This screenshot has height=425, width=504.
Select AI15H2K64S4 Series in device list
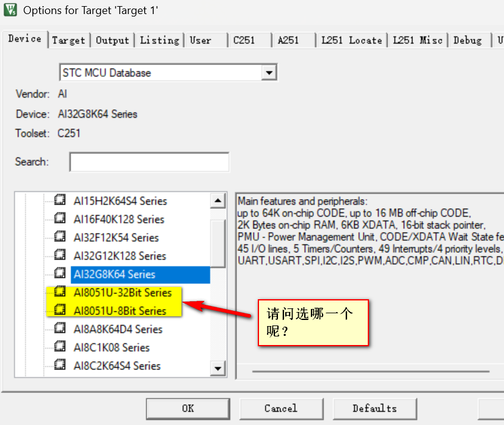[120, 201]
